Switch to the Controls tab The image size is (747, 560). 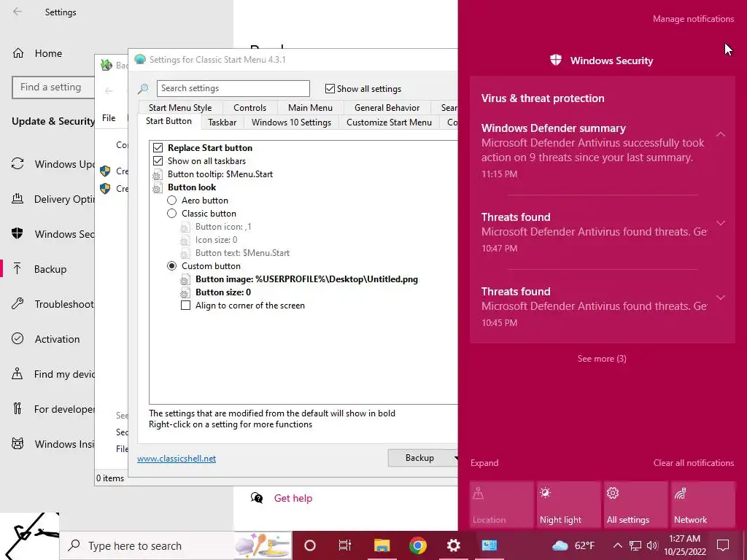249,108
